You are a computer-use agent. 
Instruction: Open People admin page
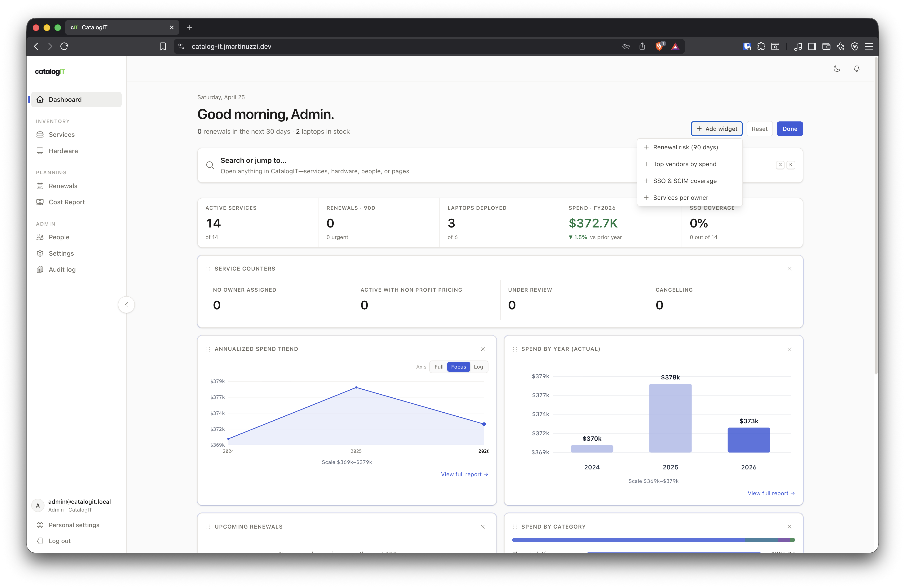76,237
